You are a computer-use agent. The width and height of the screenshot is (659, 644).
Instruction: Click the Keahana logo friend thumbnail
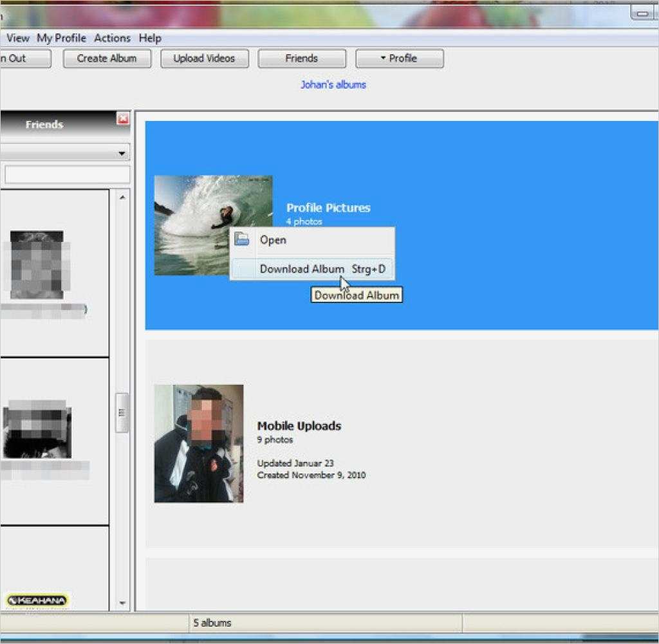pos(37,600)
